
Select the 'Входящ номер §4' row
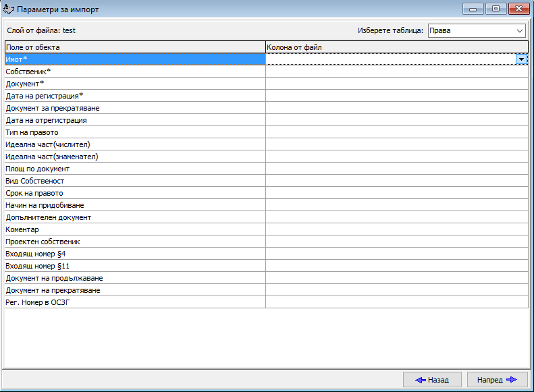click(x=135, y=254)
